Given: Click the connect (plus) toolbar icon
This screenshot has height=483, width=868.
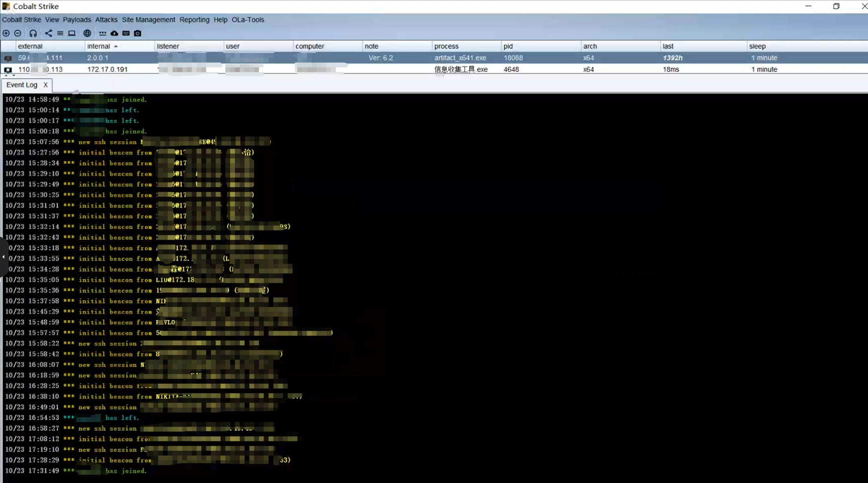Looking at the screenshot, I should [6, 33].
